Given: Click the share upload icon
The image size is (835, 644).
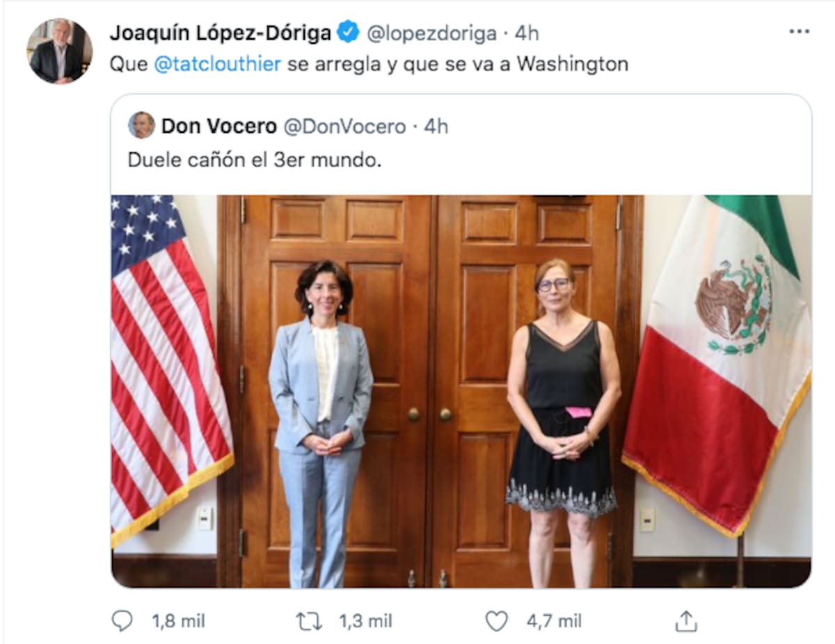Looking at the screenshot, I should [x=685, y=621].
